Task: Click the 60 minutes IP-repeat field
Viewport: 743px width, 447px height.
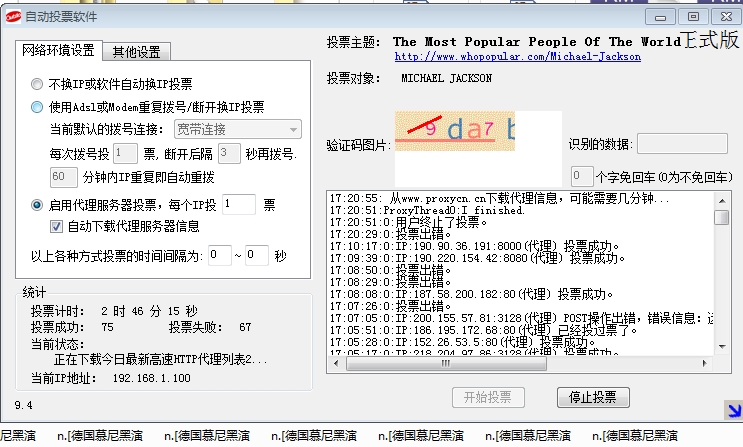Action: (63, 177)
